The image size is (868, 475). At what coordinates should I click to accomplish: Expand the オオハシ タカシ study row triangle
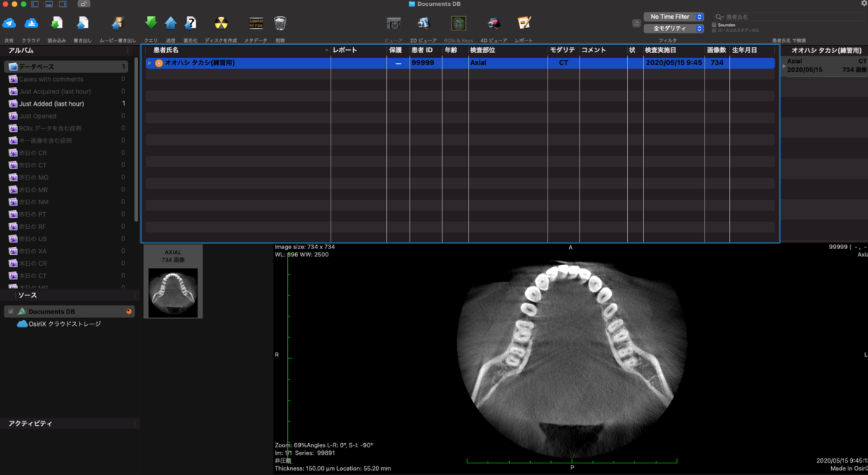(150, 64)
